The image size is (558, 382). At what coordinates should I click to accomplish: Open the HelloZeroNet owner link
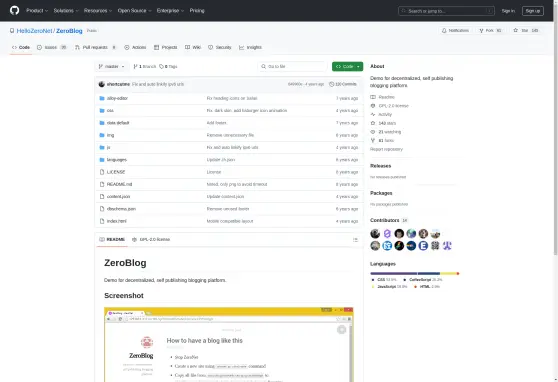pyautogui.click(x=34, y=31)
